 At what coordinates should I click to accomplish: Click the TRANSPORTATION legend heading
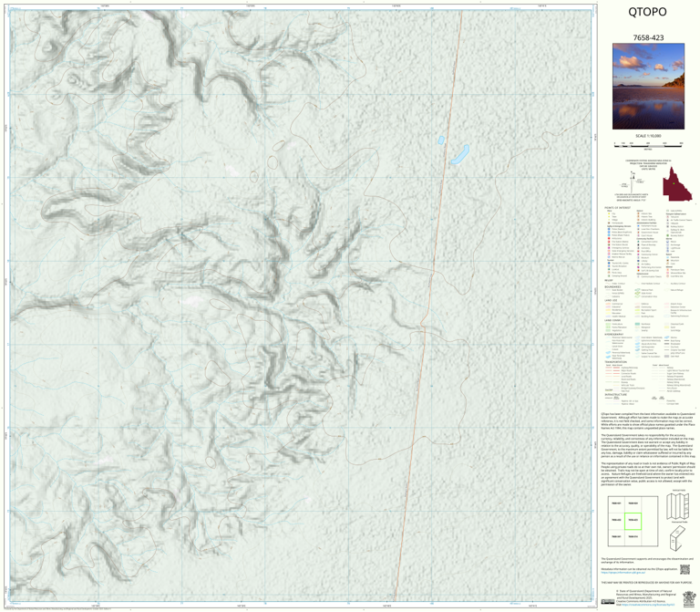tap(615, 362)
